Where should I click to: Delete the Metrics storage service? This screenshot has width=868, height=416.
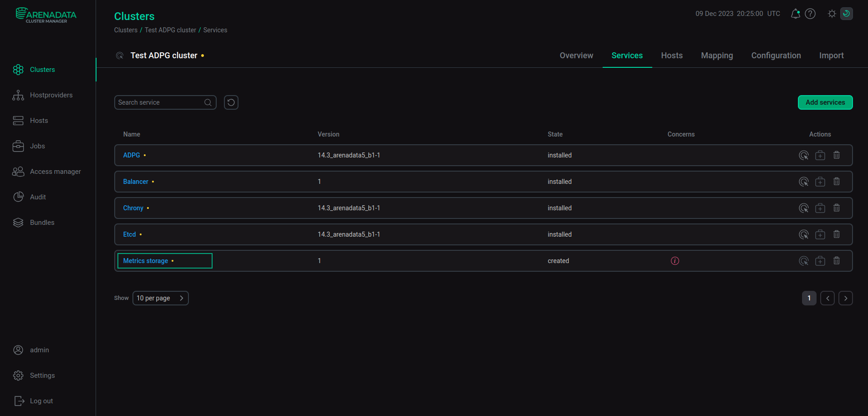coord(837,261)
